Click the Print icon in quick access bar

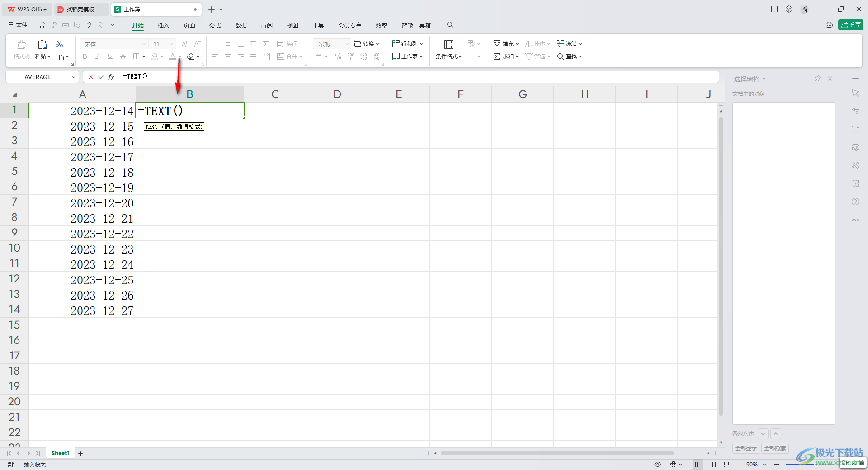pyautogui.click(x=66, y=25)
